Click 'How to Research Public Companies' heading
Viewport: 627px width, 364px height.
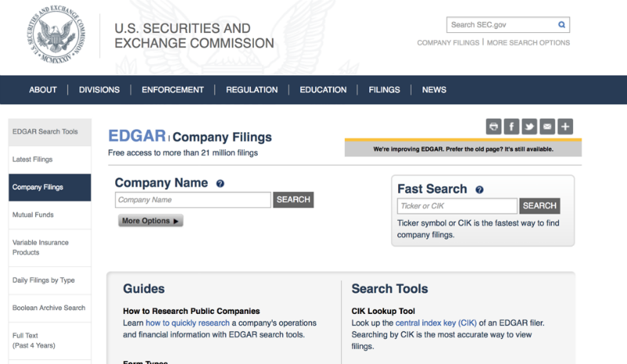[191, 311]
